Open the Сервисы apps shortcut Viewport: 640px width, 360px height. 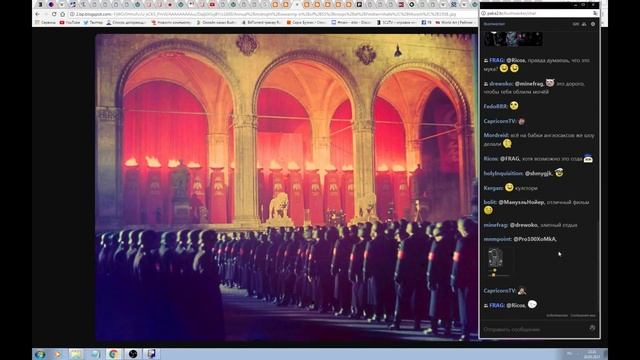[46, 22]
